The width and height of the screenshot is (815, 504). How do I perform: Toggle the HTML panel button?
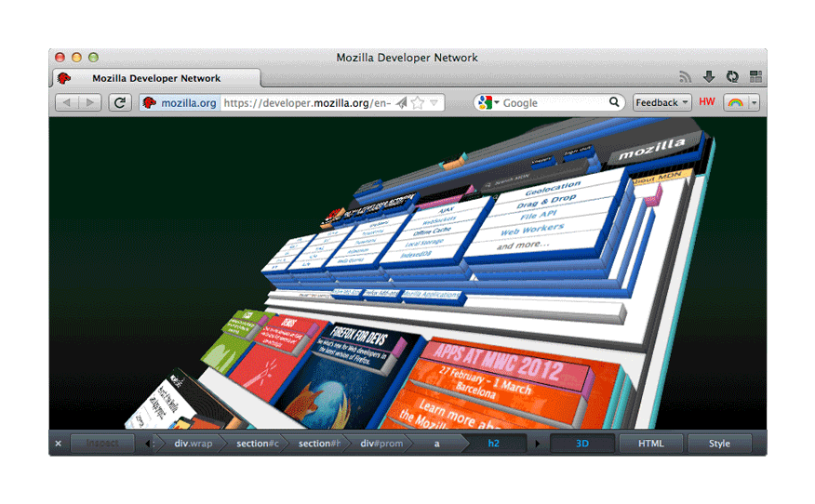click(651, 444)
